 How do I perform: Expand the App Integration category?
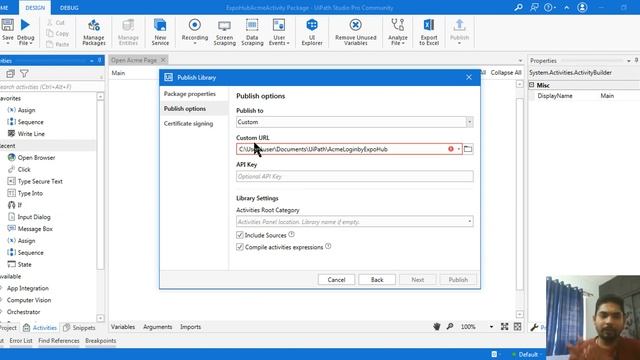tap(1, 288)
